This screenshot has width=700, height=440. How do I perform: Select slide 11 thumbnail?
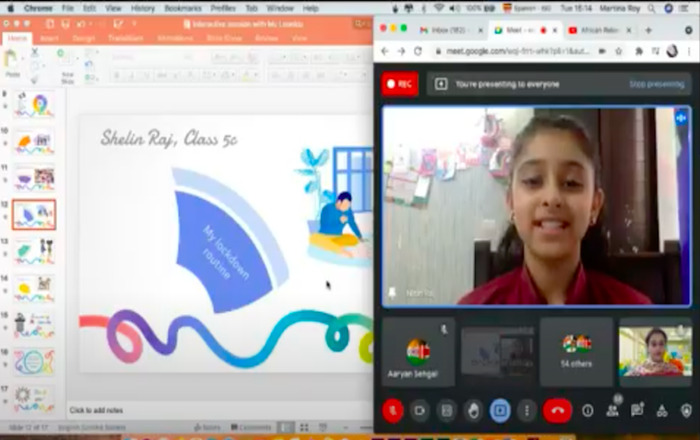[x=34, y=178]
